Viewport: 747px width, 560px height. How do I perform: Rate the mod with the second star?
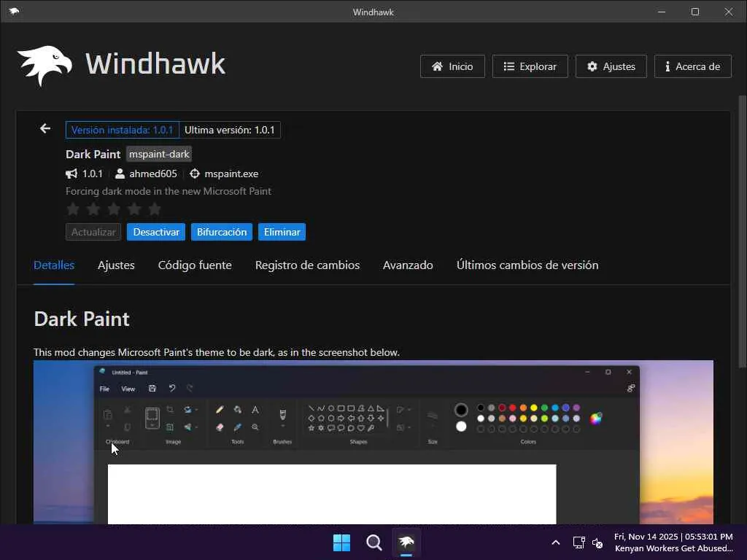93,209
